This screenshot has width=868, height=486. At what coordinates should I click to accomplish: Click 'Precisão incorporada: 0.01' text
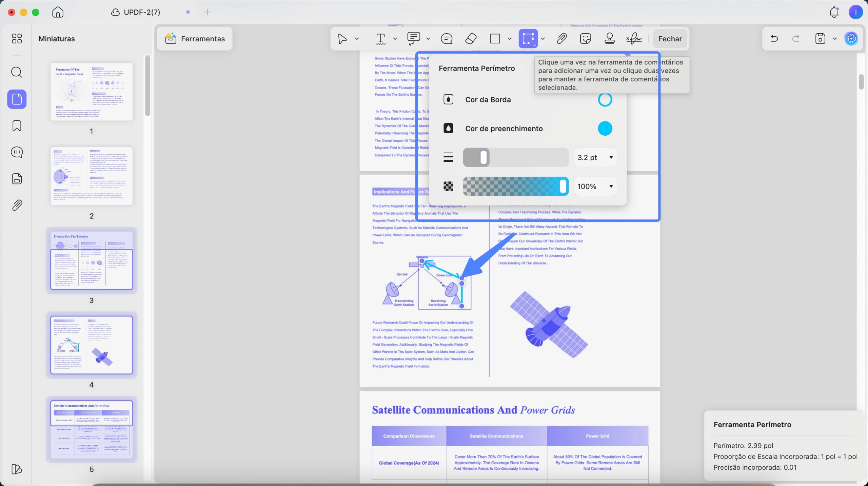pos(755,467)
